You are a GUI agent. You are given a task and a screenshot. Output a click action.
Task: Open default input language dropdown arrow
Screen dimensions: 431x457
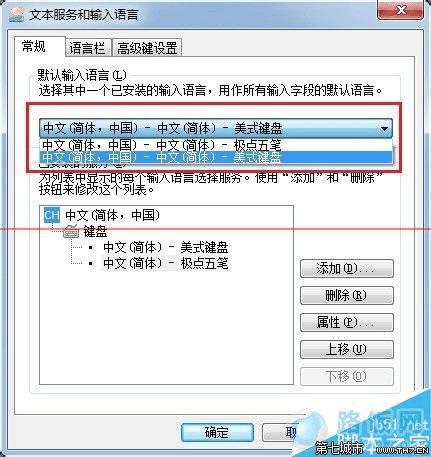[384, 128]
